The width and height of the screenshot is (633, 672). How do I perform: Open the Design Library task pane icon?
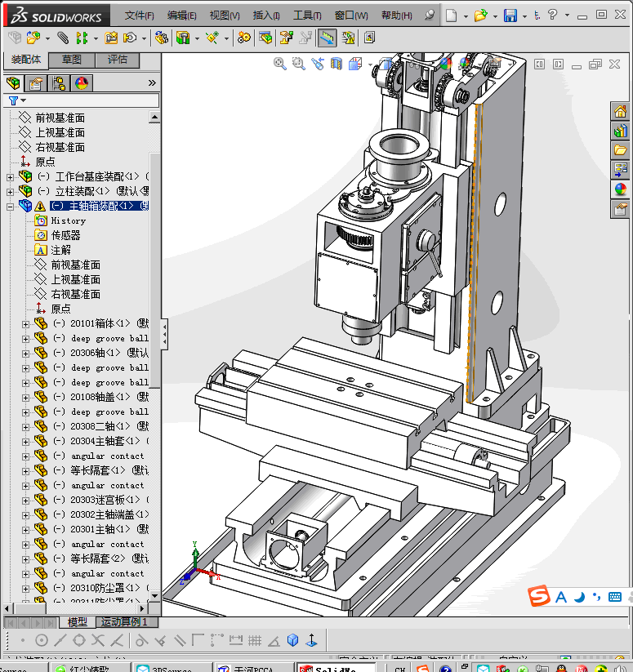point(620,131)
